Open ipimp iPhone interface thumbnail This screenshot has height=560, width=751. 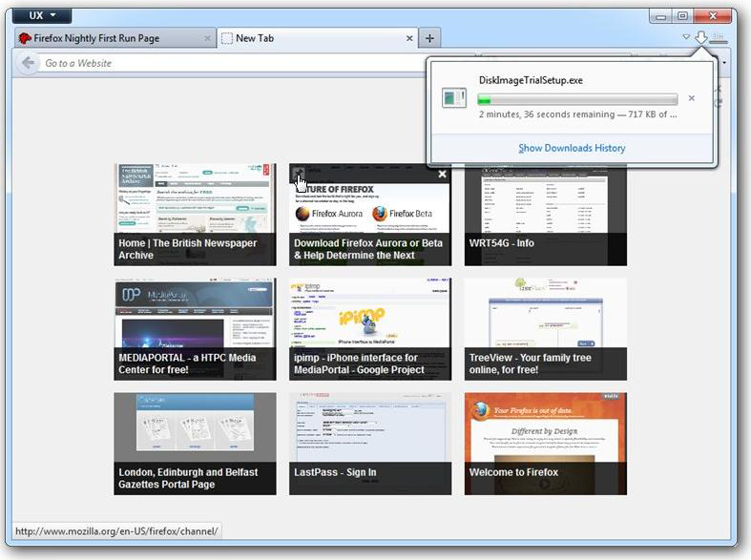pos(370,329)
